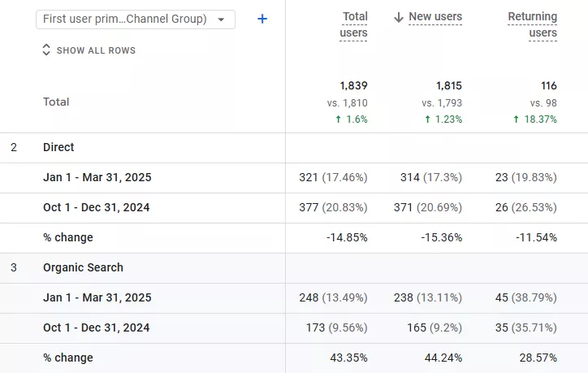Viewport: 588px width, 373px height.
Task: Click the Direct % change row label
Action: pyautogui.click(x=68, y=237)
